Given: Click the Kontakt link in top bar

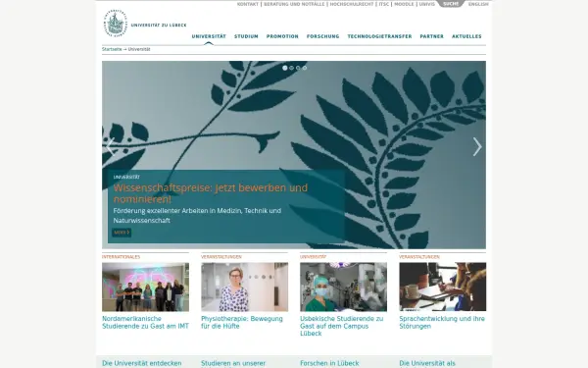Looking at the screenshot, I should (248, 4).
